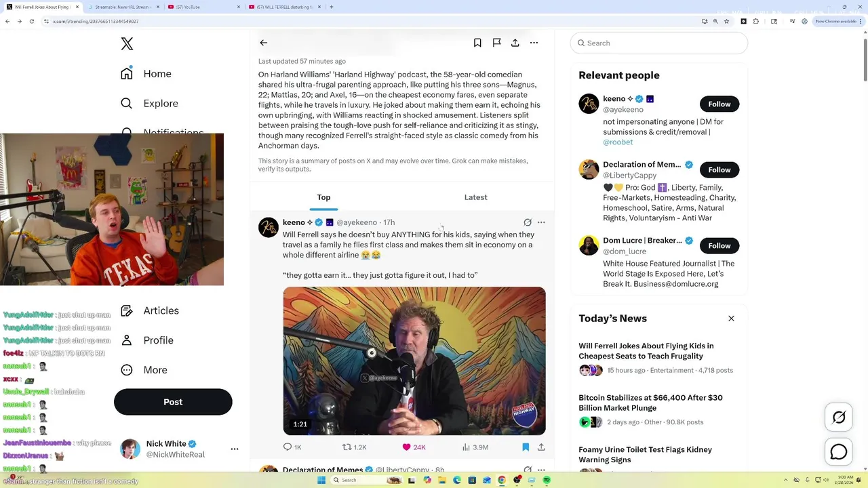Open Nick White account avatar
868x488 pixels.
point(130,449)
